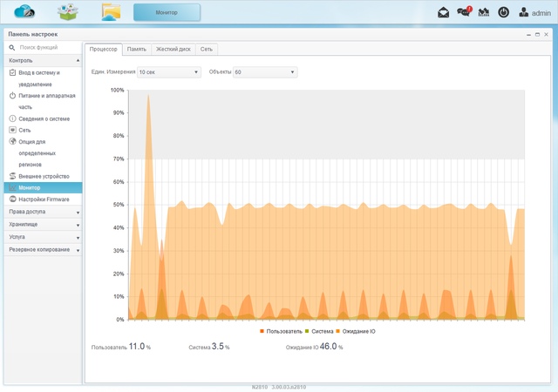Click the cloud control panel icon
The image size is (558, 392).
24,11
